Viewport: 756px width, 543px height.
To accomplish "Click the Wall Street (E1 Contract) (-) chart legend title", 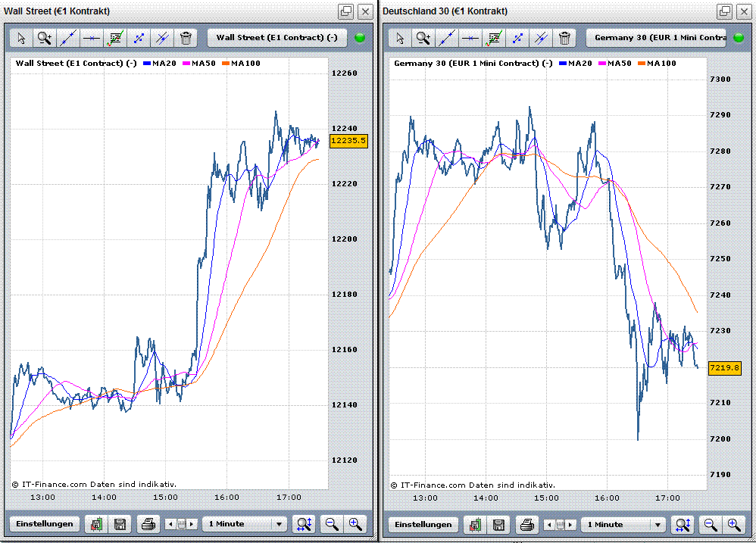I will (77, 63).
